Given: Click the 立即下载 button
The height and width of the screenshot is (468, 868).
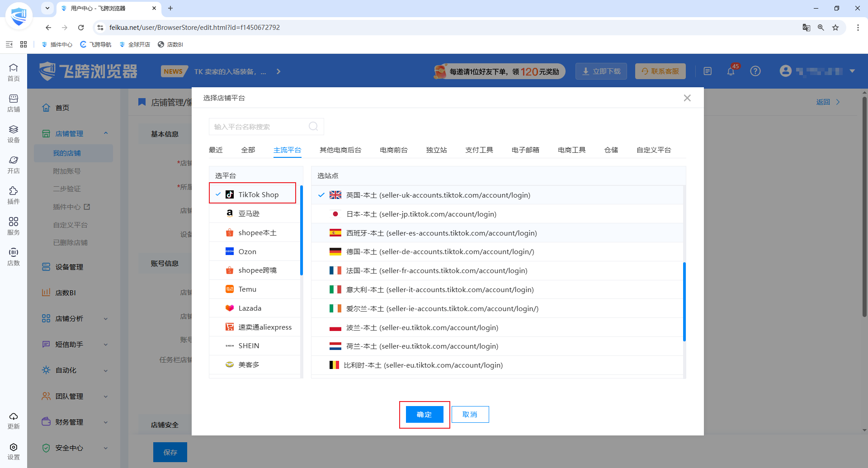Looking at the screenshot, I should point(601,71).
